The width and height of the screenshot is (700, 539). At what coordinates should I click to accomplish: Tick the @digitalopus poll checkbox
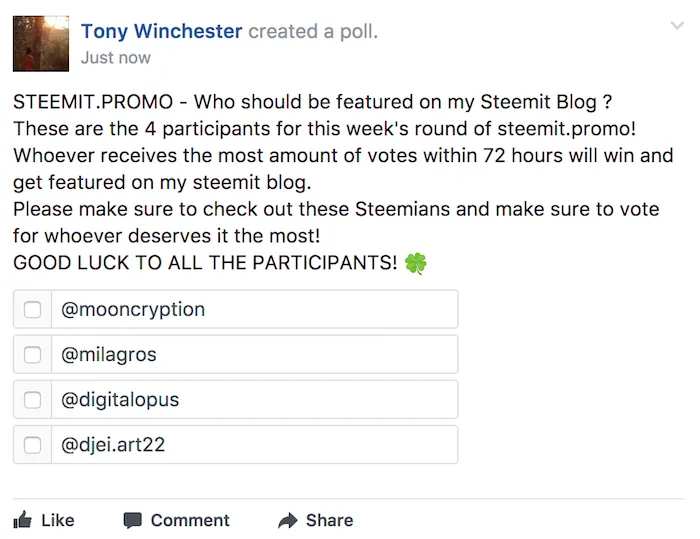33,400
